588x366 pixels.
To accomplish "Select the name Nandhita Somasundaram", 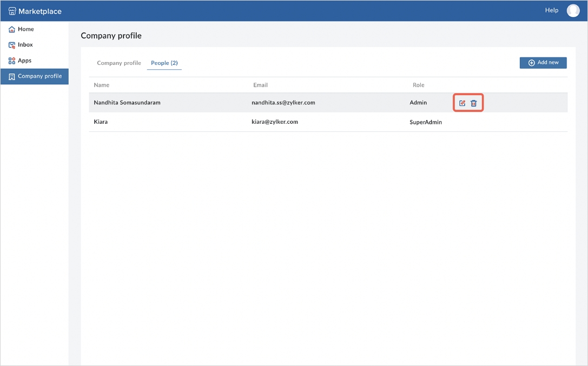I will 127,103.
